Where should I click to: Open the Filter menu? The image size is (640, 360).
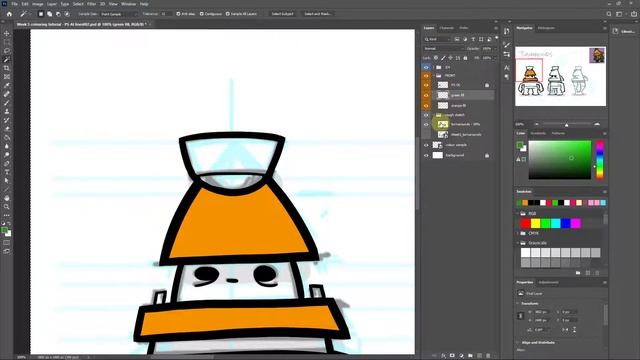(91, 4)
